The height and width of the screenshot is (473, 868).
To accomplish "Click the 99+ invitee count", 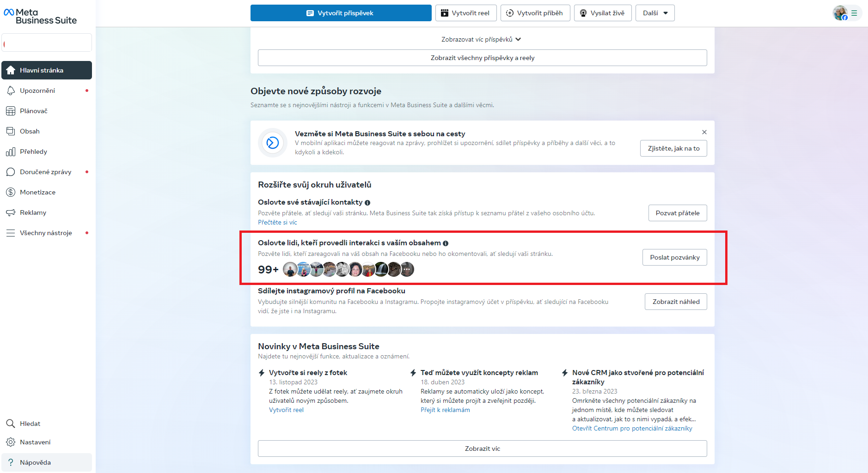I will 268,269.
